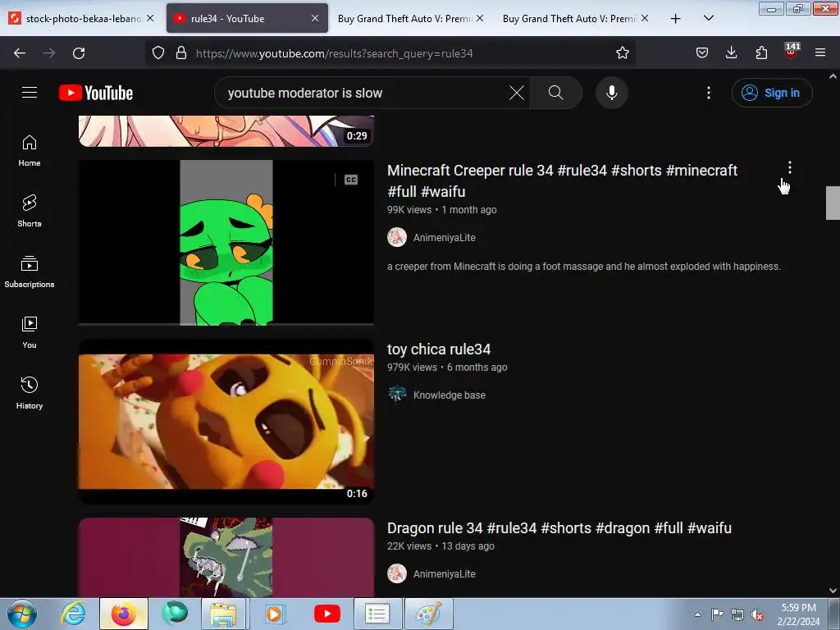Expand the list all tabs chevron
The width and height of the screenshot is (840, 630).
click(708, 19)
